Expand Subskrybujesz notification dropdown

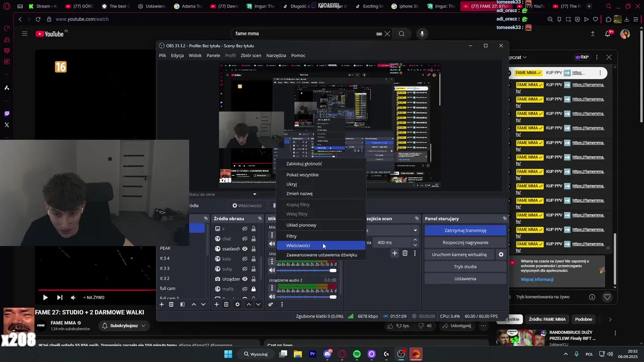coord(143,326)
